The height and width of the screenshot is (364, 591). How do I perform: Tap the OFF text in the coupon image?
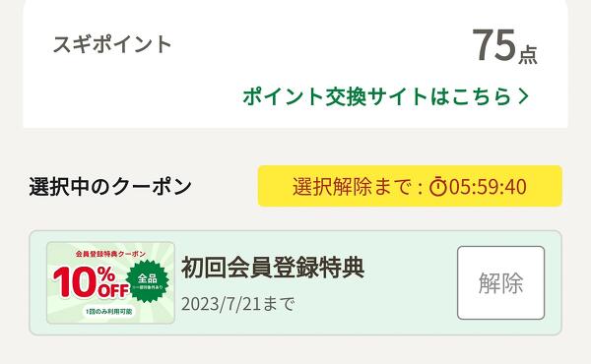click(113, 289)
